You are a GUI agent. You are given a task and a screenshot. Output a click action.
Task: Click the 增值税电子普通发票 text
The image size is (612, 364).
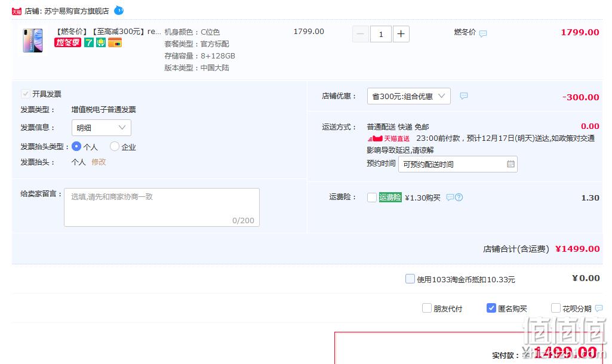click(103, 110)
